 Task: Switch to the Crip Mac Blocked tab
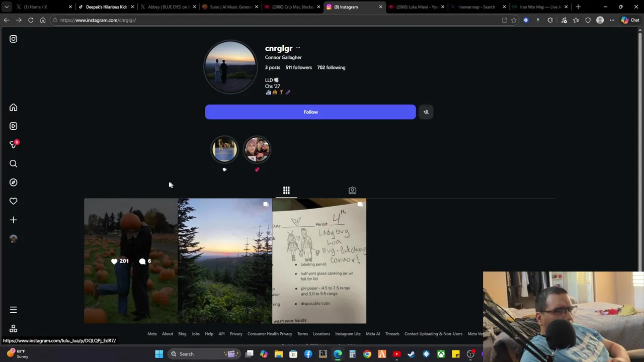click(x=292, y=7)
